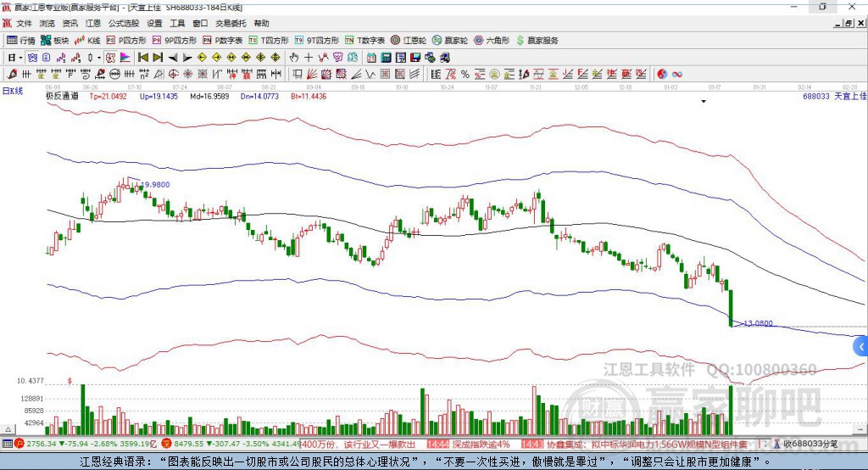The height and width of the screenshot is (470, 868).
Task: Open the 工具 menu
Action: pyautogui.click(x=177, y=23)
